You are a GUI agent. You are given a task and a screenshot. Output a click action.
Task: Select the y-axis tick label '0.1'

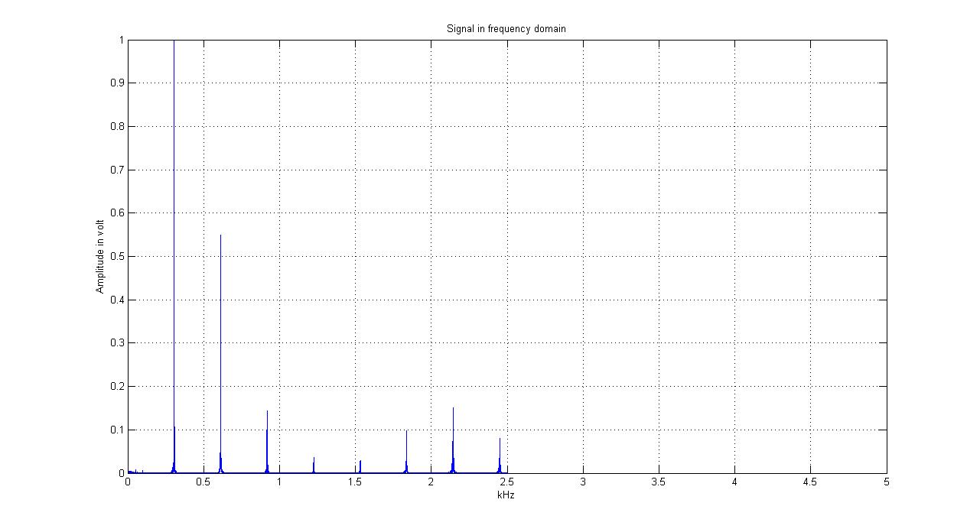click(116, 430)
